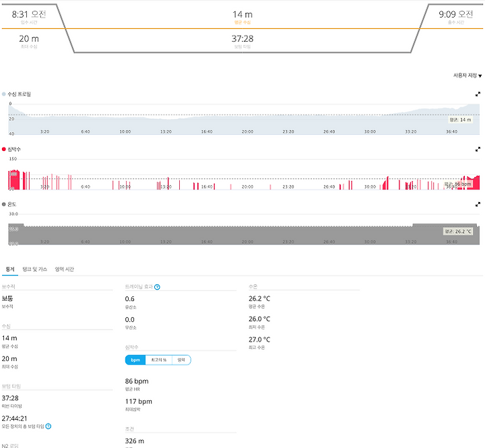Switch to the 탱크 및 가스 tab
This screenshot has height=448, width=485.
coord(34,269)
